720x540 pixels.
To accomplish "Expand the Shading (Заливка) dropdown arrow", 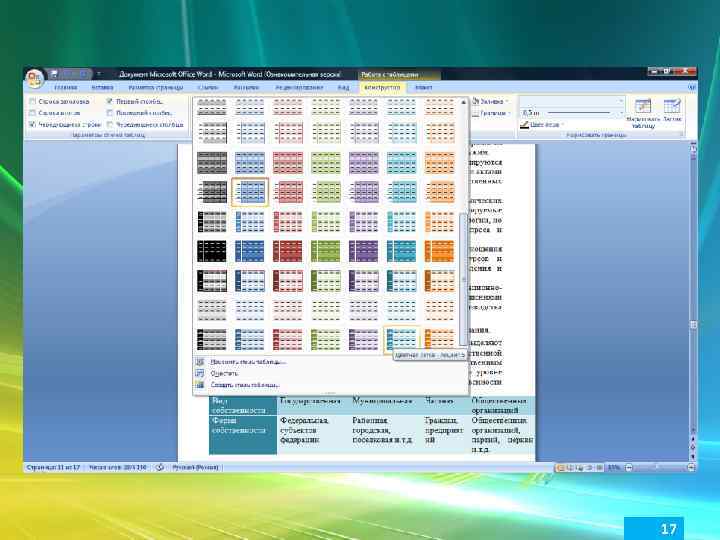I will (x=507, y=101).
